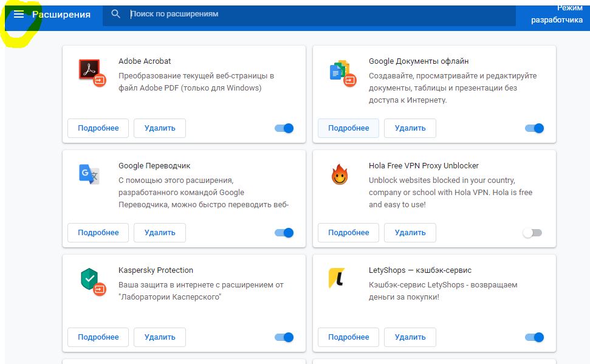Click 'Kaspersky Protection' title text
590x364 pixels.
click(x=156, y=270)
